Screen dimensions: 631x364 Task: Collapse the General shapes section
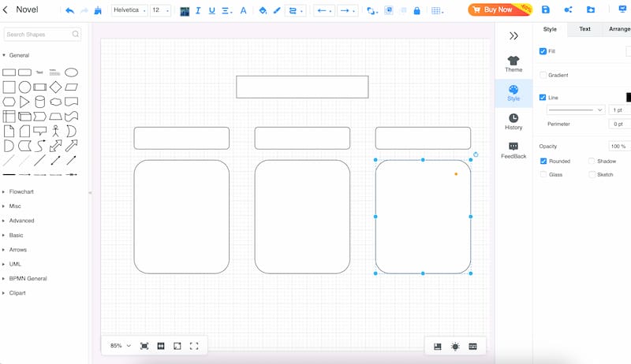click(x=16, y=55)
